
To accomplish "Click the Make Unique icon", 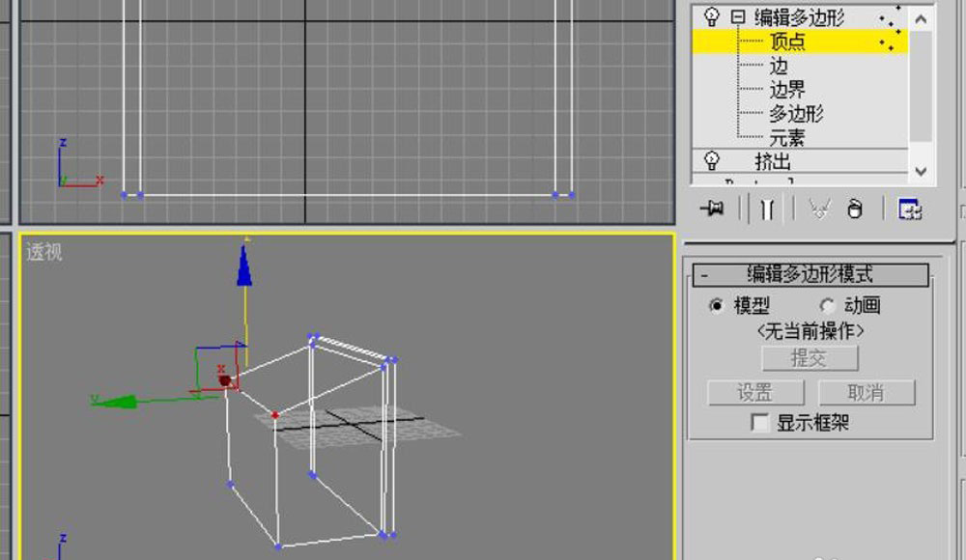I will pyautogui.click(x=821, y=210).
